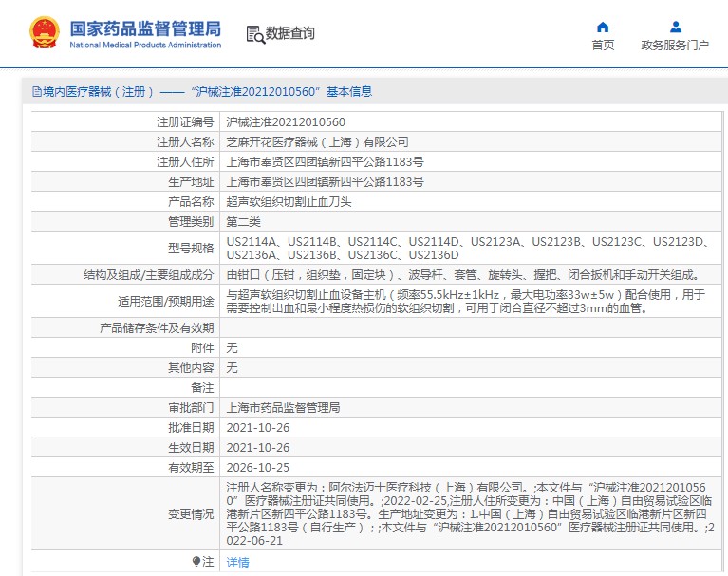Click the 管理类别 row label

coord(191,222)
